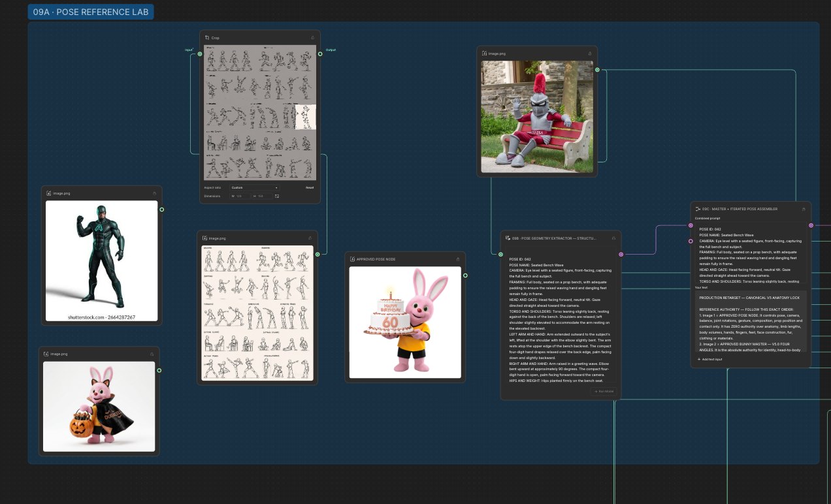The height and width of the screenshot is (504, 831).
Task: Select the APPROVED POSE NODE title
Action: coord(376,259)
